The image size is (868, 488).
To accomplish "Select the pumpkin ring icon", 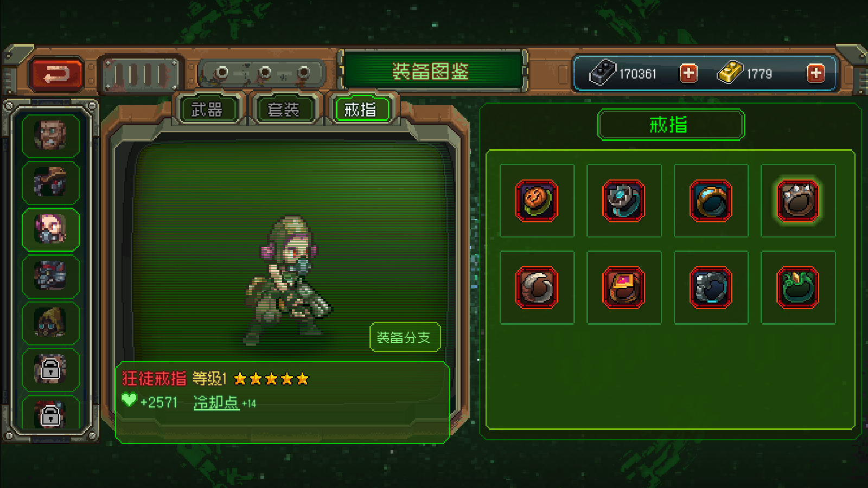I will pos(537,201).
